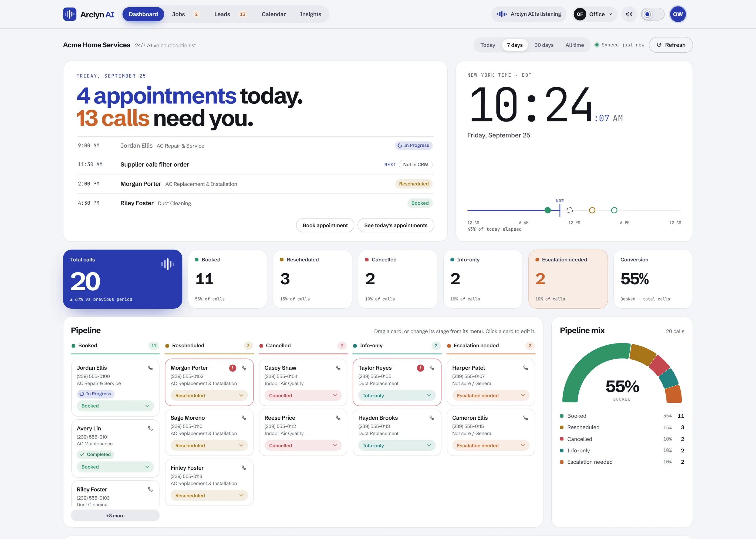Viewport: 756px width, 539px height.
Task: Click the filled green timeline marker
Action: [548, 210]
